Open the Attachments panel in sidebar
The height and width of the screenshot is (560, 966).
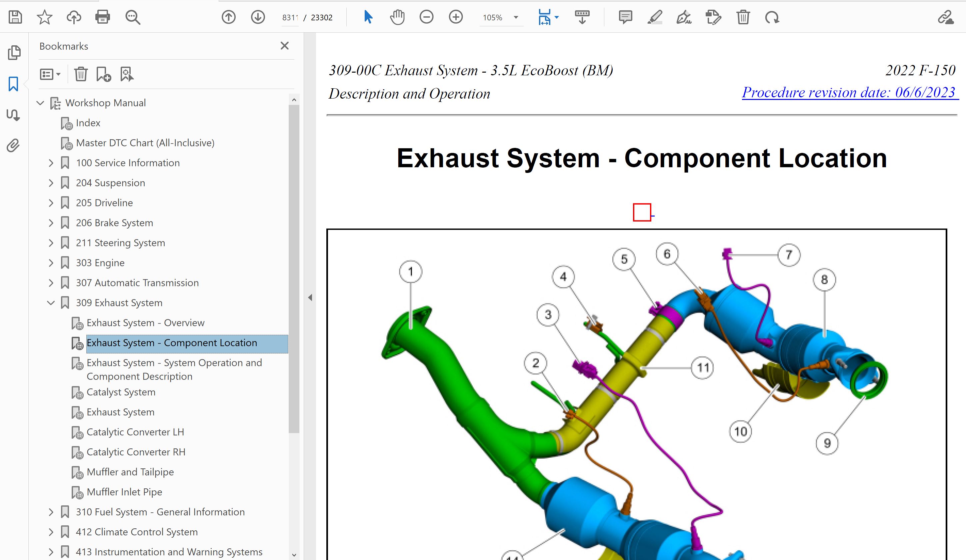13,146
